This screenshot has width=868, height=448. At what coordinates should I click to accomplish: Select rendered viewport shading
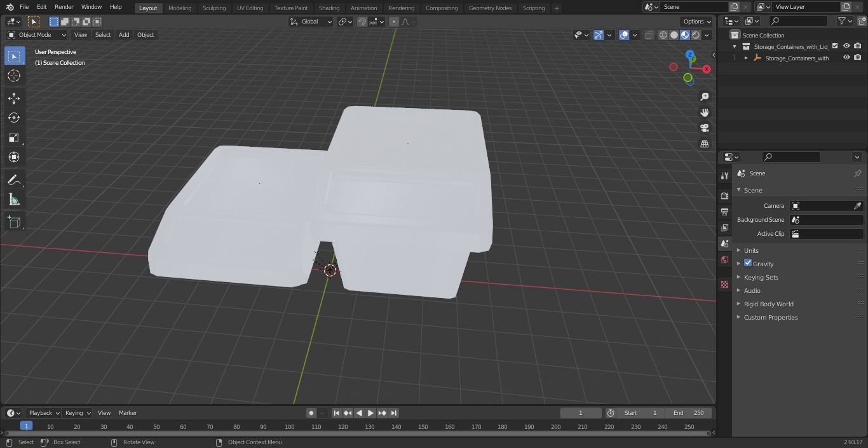[x=696, y=35]
